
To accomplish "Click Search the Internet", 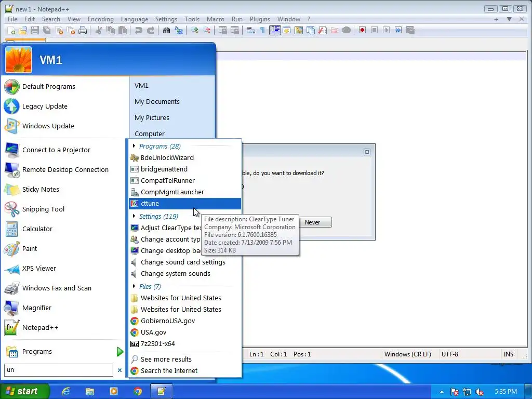I will coord(185,370).
